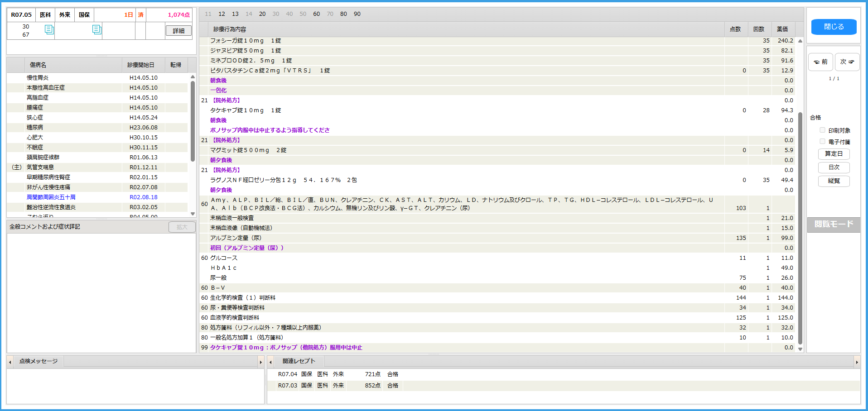868x411 pixels.
Task: Jump to section 90 tab
Action: tap(357, 14)
